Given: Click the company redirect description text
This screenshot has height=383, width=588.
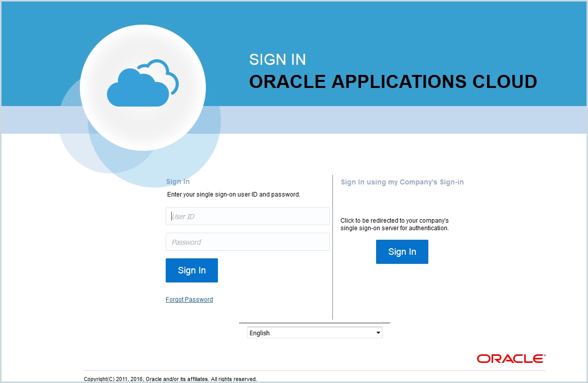Looking at the screenshot, I should point(395,224).
